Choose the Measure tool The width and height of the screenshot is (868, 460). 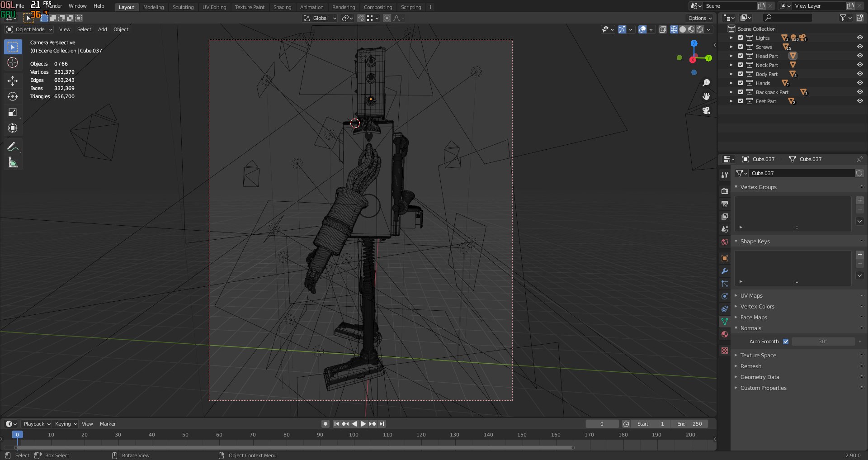13,162
